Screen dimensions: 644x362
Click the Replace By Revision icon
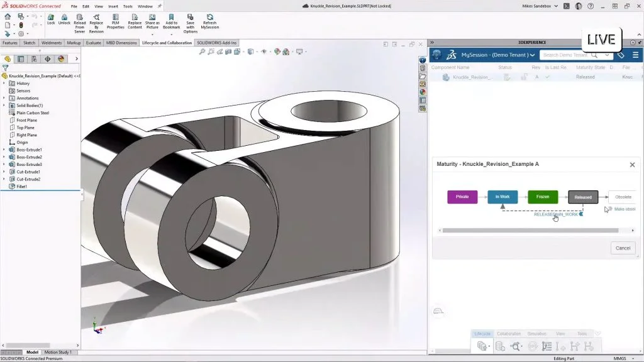[96, 19]
